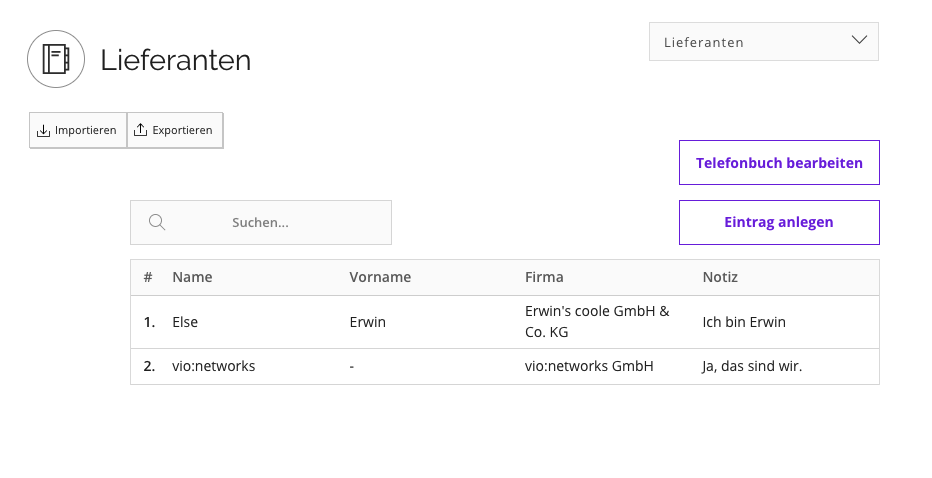Select the vio:networks entry row
The height and width of the screenshot is (478, 932).
505,366
